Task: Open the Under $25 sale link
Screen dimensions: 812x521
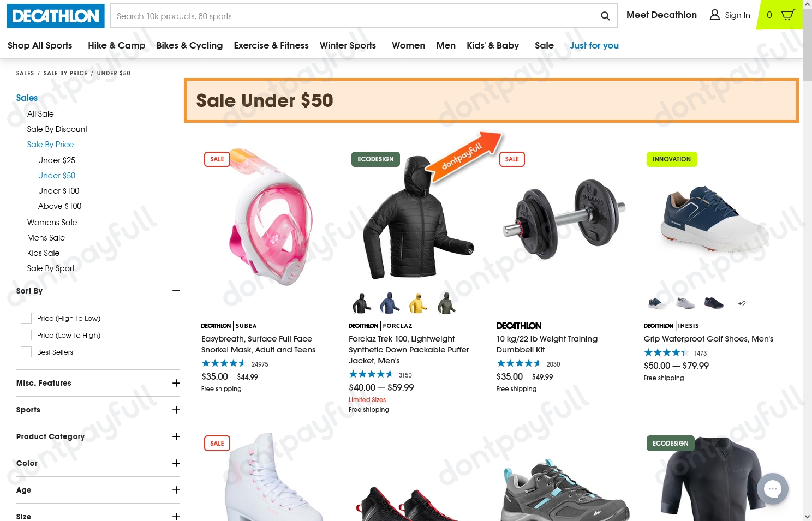Action: coord(57,160)
